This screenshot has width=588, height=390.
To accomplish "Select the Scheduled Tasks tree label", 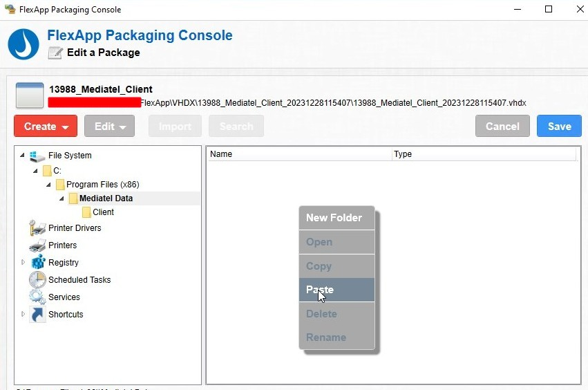I will click(79, 279).
